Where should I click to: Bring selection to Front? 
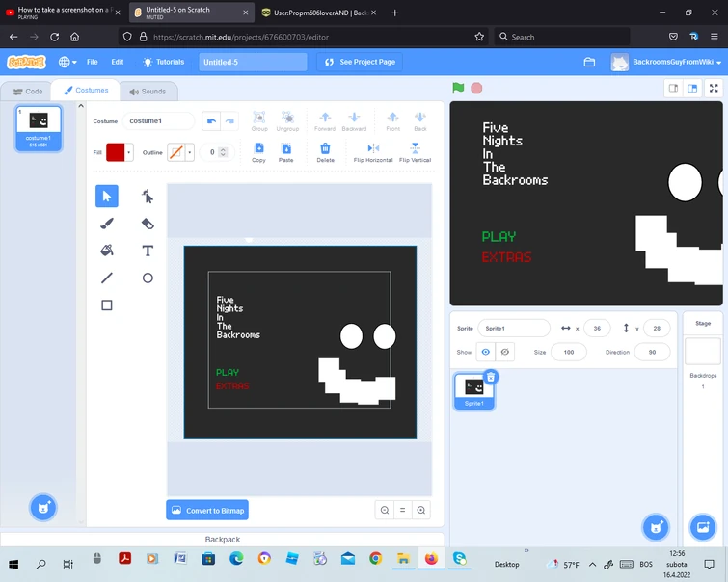(x=392, y=121)
